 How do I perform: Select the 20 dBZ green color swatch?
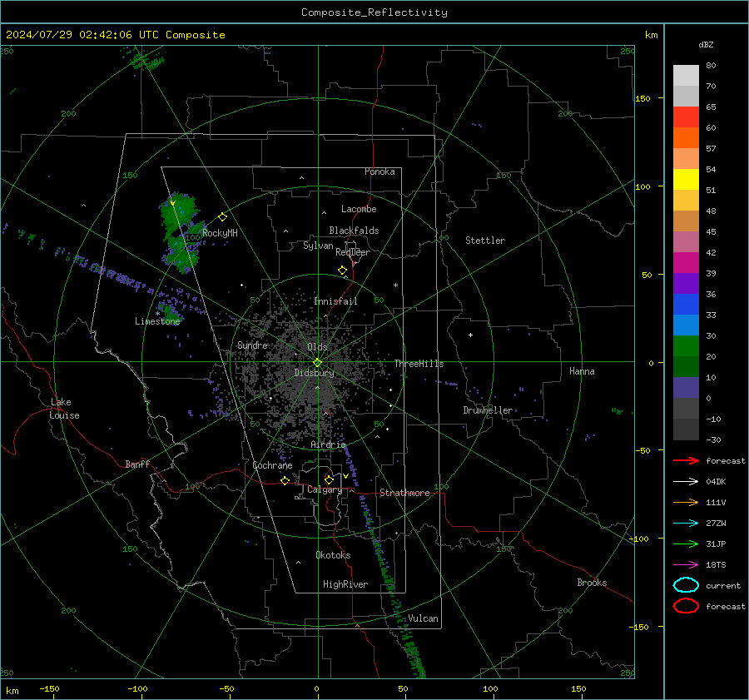pyautogui.click(x=686, y=345)
